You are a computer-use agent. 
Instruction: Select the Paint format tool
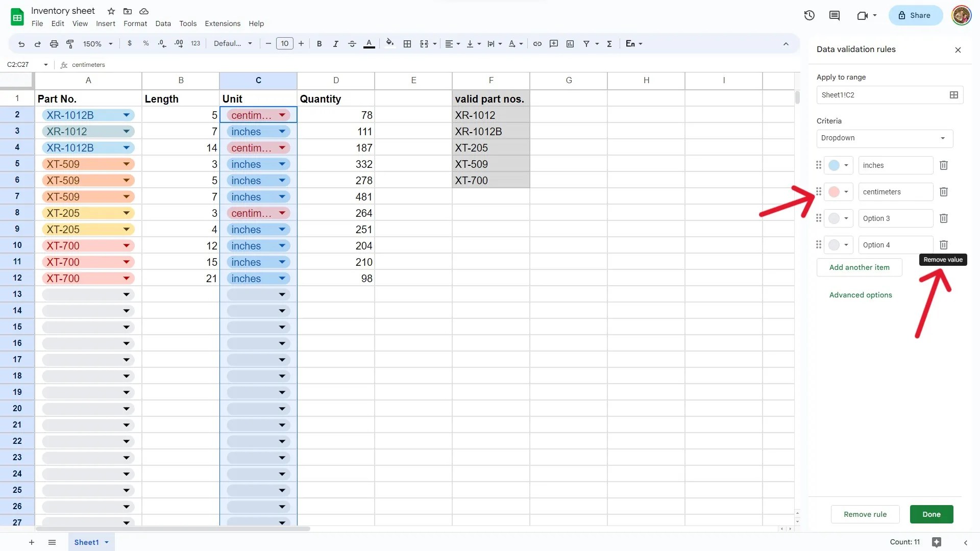(70, 44)
